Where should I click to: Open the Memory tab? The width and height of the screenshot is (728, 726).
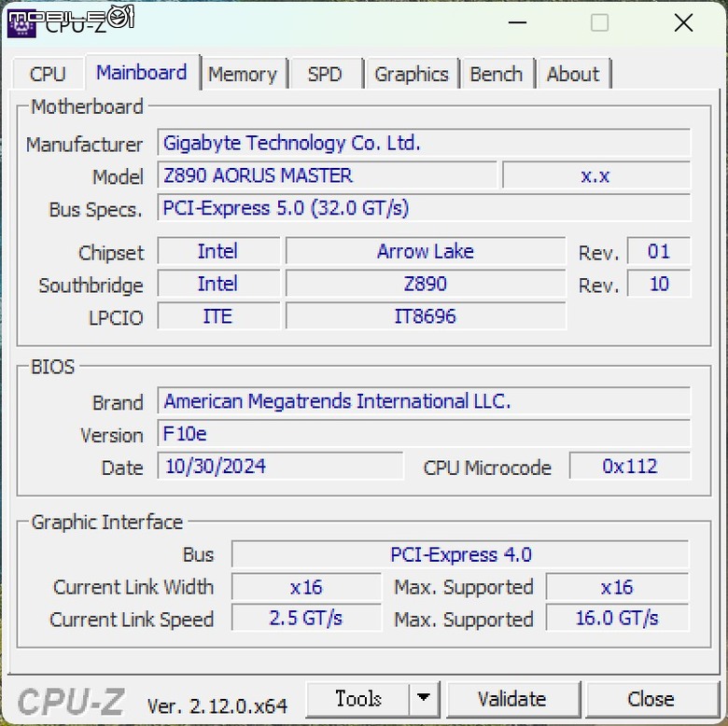243,74
